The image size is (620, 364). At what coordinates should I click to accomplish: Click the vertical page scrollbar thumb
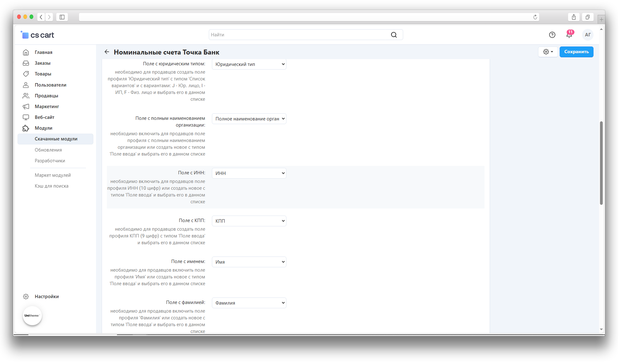click(601, 163)
